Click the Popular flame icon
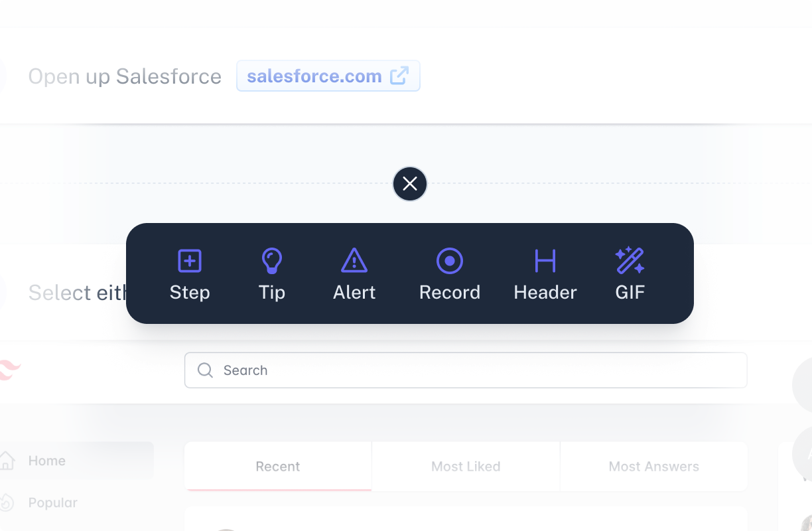Image resolution: width=812 pixels, height=531 pixels. 7,502
